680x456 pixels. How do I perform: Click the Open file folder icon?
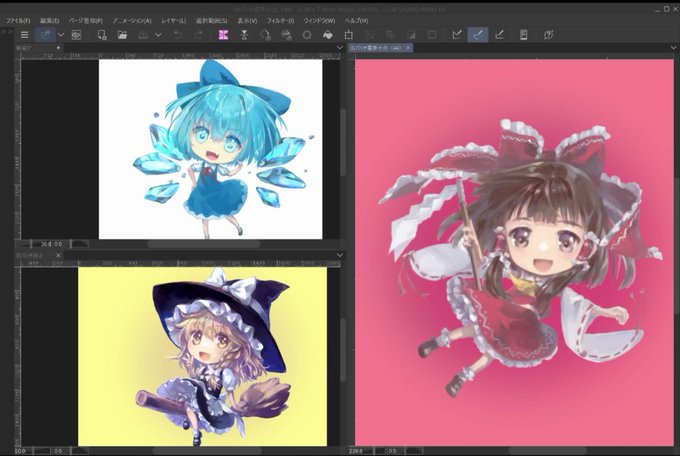click(x=122, y=35)
